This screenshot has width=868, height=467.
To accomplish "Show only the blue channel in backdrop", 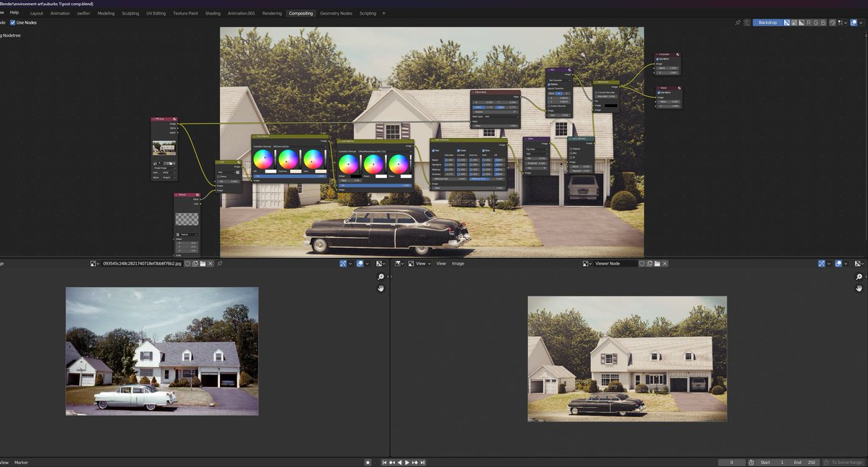I will point(823,22).
